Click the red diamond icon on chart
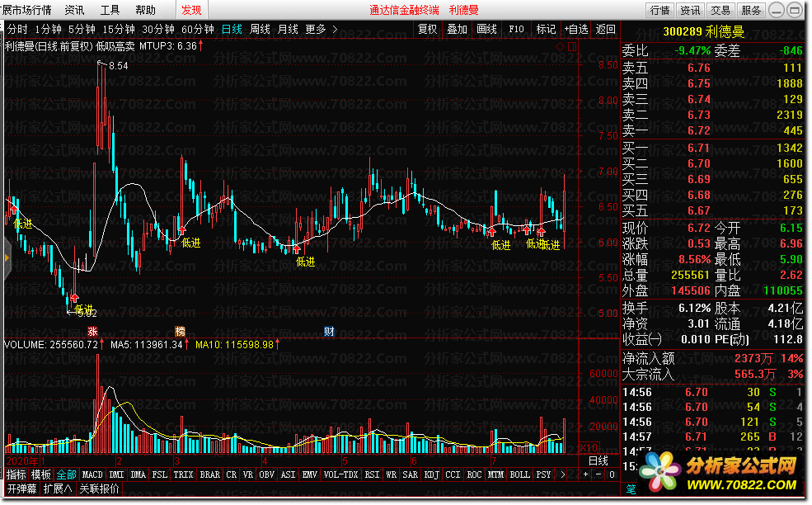This screenshot has width=812, height=505. coord(560,47)
